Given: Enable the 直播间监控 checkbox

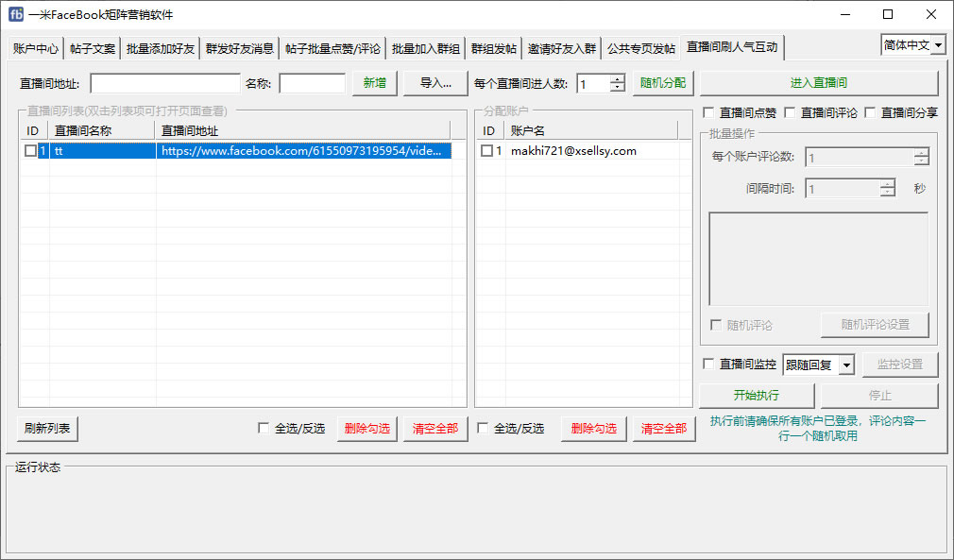Looking at the screenshot, I should click(x=708, y=365).
